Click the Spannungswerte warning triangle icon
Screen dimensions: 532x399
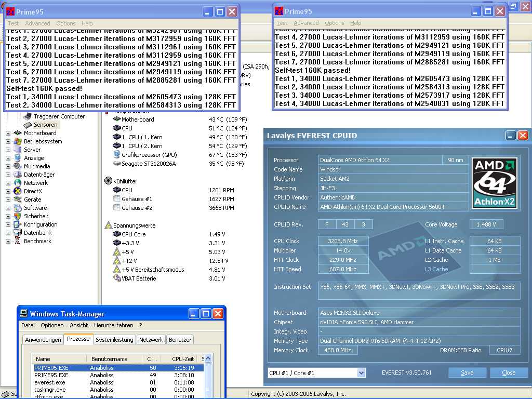[108, 225]
